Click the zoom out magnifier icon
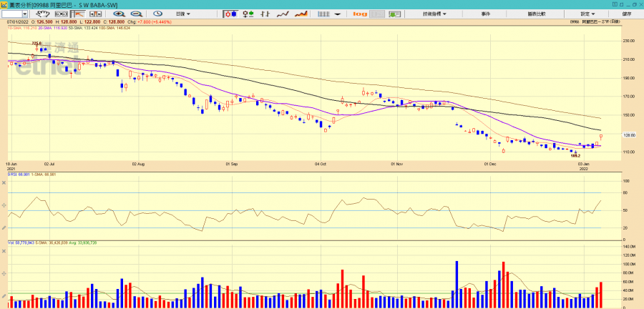Viewport: 644px width, 309px height. pyautogui.click(x=137, y=14)
